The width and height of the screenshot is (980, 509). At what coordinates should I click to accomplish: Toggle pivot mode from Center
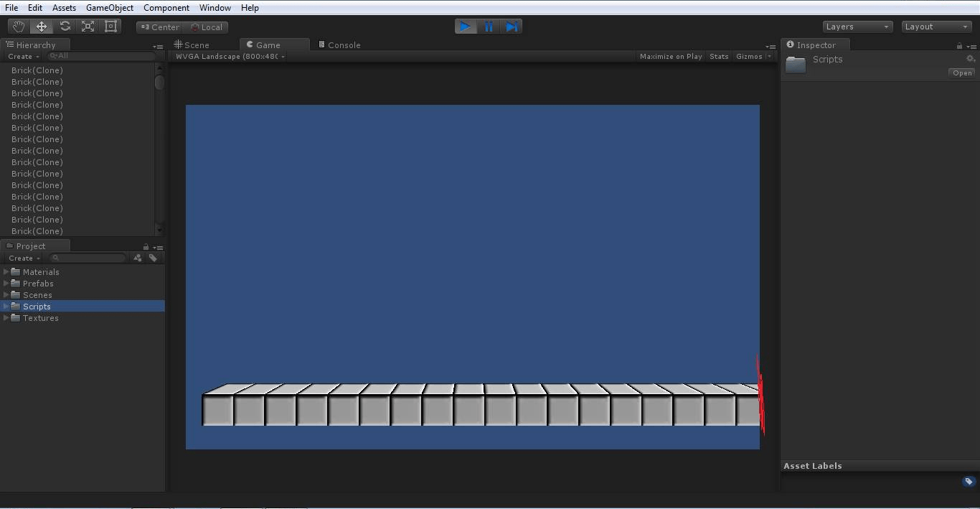click(x=159, y=27)
